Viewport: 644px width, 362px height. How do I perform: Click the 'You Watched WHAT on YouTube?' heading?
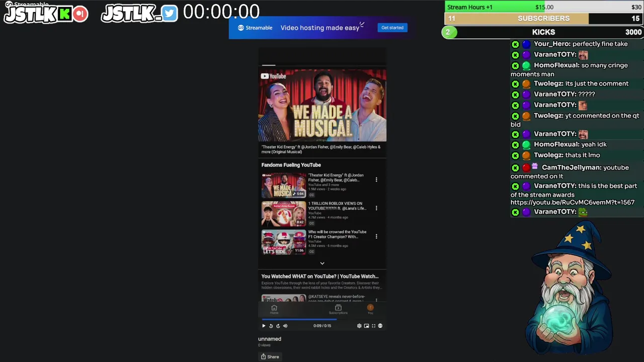(x=320, y=276)
